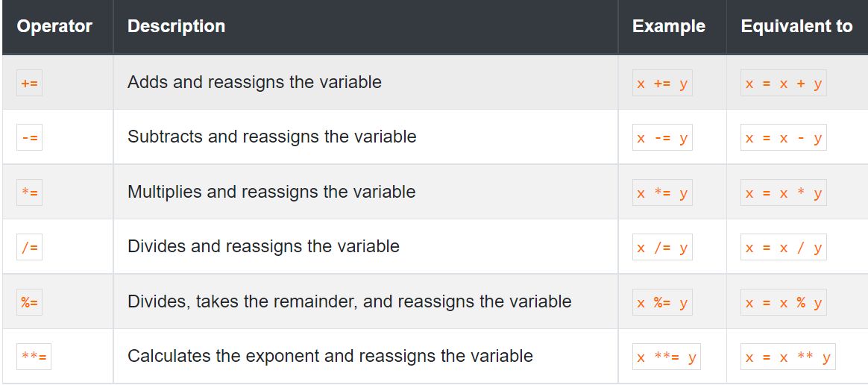Click the Equivalent to column header
Screen dimensions: 868x385
click(x=796, y=26)
